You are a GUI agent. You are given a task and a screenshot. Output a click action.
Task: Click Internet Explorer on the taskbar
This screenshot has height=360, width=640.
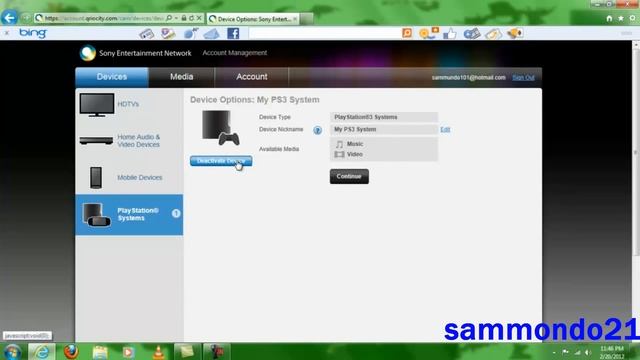click(x=42, y=352)
